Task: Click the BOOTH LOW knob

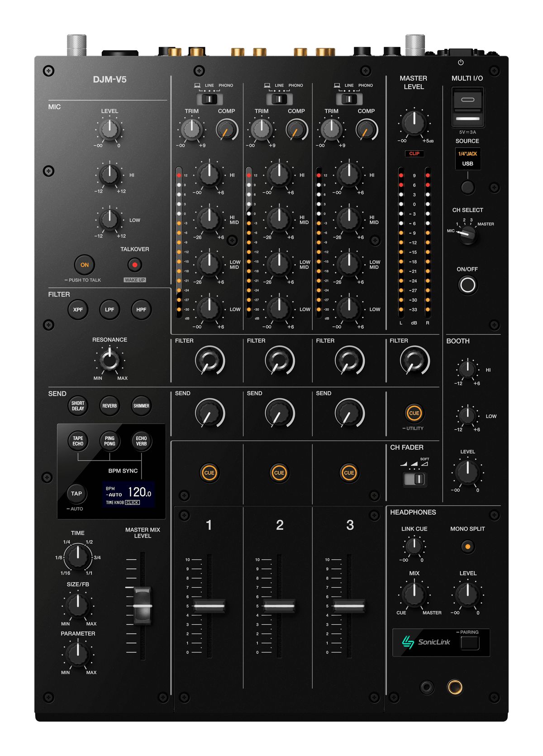Action: (467, 415)
